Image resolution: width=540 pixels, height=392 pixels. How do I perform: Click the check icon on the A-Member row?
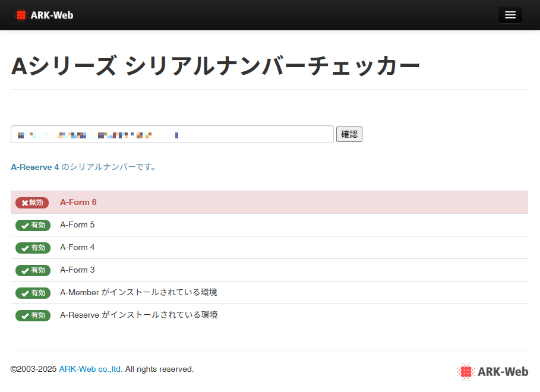pos(24,293)
